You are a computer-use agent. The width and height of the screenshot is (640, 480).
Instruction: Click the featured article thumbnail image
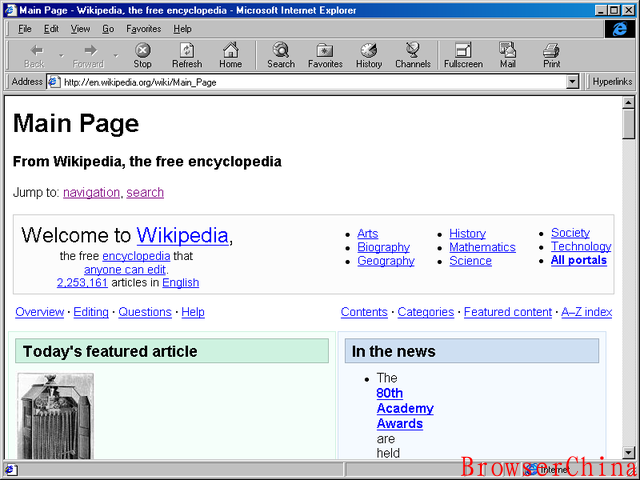coord(56,416)
